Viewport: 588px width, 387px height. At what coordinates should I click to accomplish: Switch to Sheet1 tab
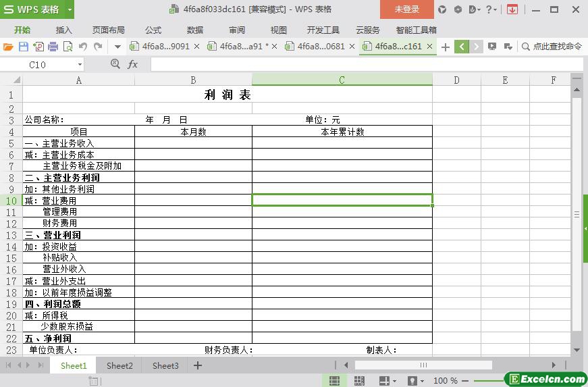click(74, 365)
